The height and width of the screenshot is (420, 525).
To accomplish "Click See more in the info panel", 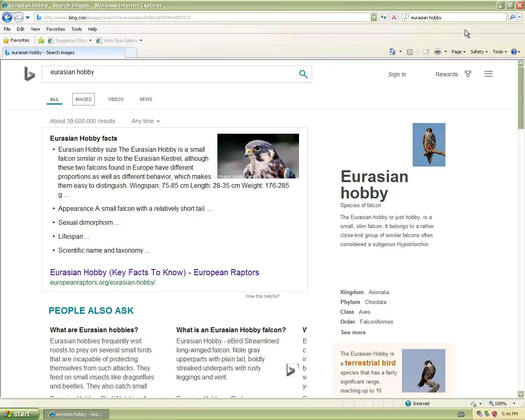I will [x=353, y=332].
